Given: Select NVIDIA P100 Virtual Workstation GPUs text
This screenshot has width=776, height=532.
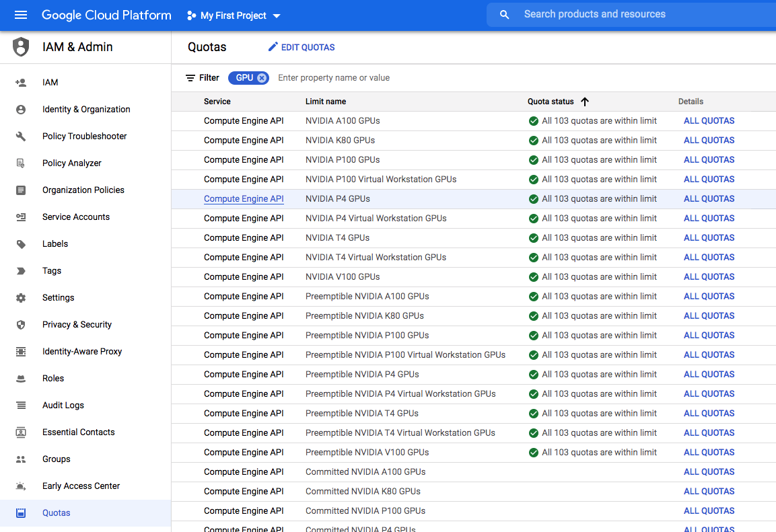Looking at the screenshot, I should point(381,180).
